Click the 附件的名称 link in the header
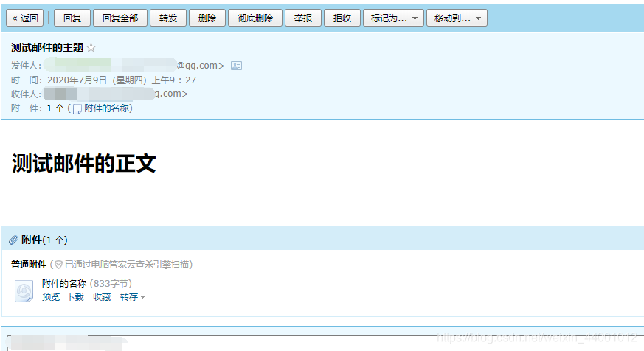Screen dimensions: 644x351 [x=106, y=108]
